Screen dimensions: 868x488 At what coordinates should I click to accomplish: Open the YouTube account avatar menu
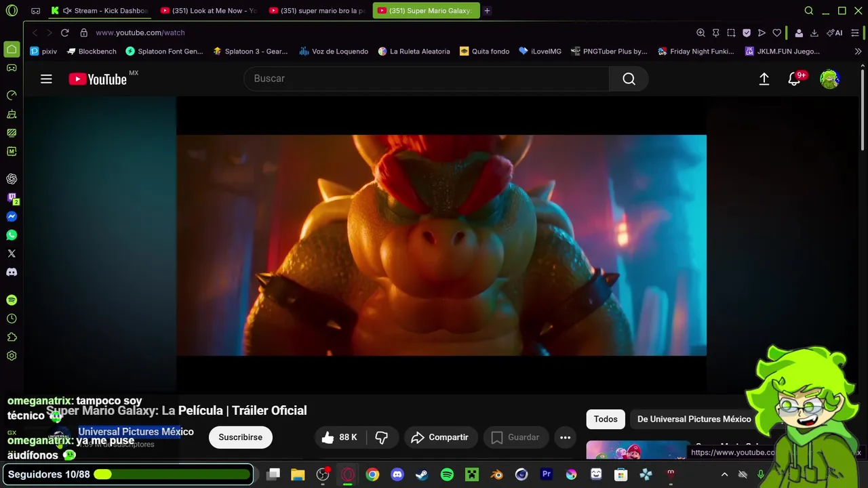coord(829,79)
